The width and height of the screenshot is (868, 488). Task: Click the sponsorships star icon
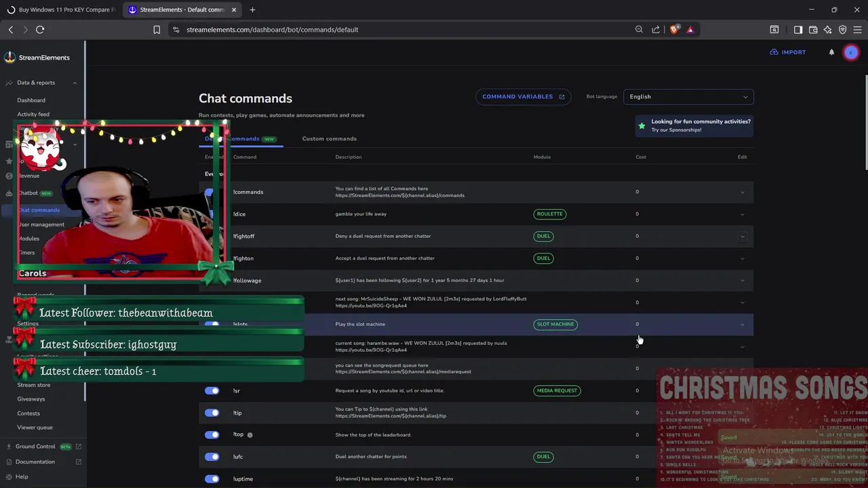pyautogui.click(x=642, y=125)
